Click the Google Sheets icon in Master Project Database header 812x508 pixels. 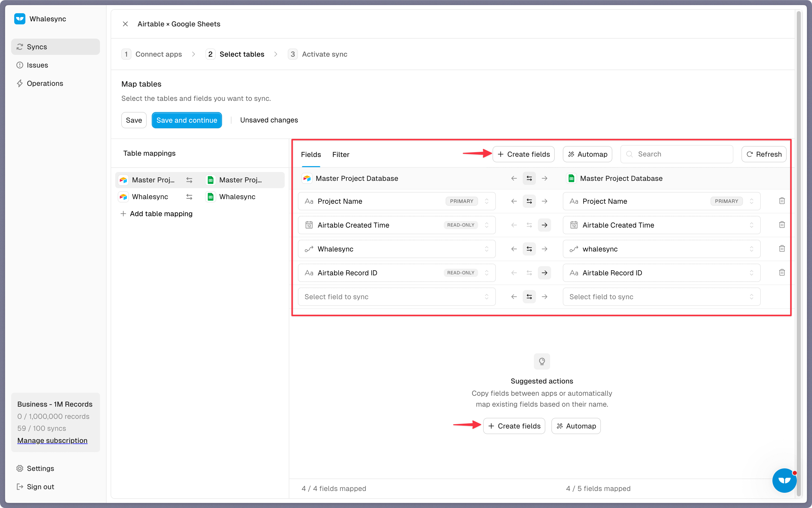tap(571, 178)
